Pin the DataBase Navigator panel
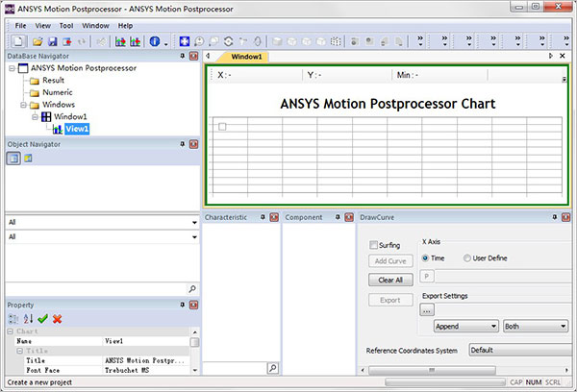 (182, 56)
